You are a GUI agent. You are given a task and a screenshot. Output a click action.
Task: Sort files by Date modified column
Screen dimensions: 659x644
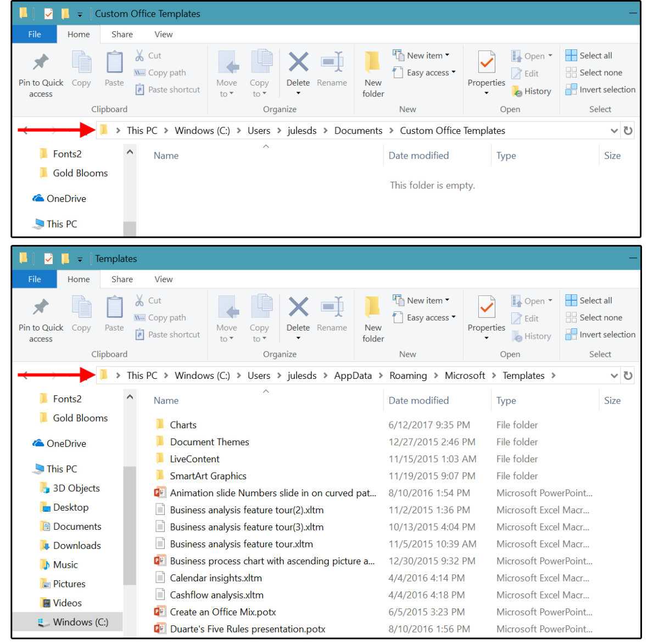coord(419,400)
